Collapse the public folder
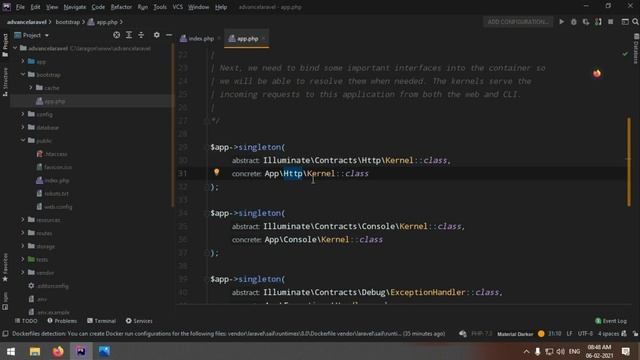 click(x=23, y=140)
